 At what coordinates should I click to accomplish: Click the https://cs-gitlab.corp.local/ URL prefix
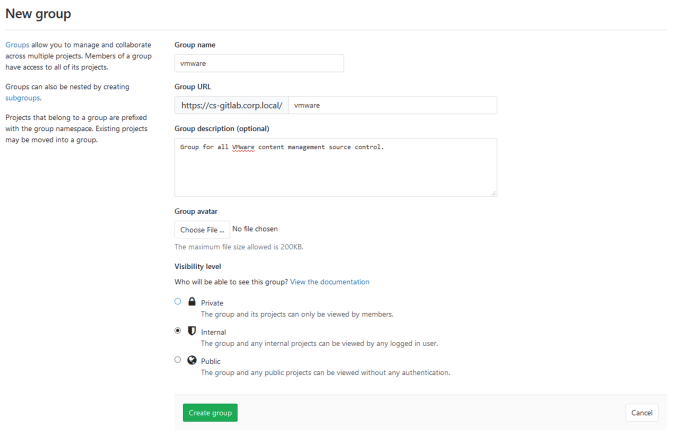[x=232, y=105]
